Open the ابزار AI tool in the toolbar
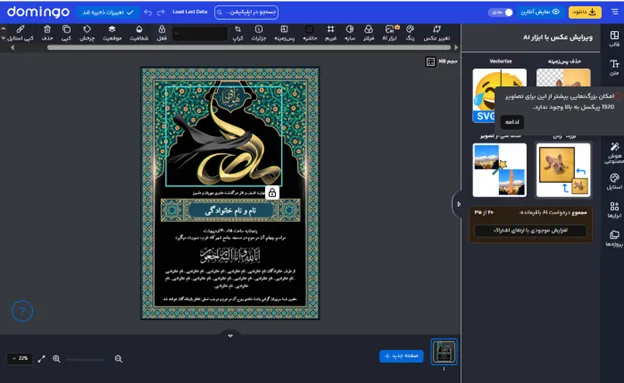Screen dimensions: 624x383 point(390,33)
